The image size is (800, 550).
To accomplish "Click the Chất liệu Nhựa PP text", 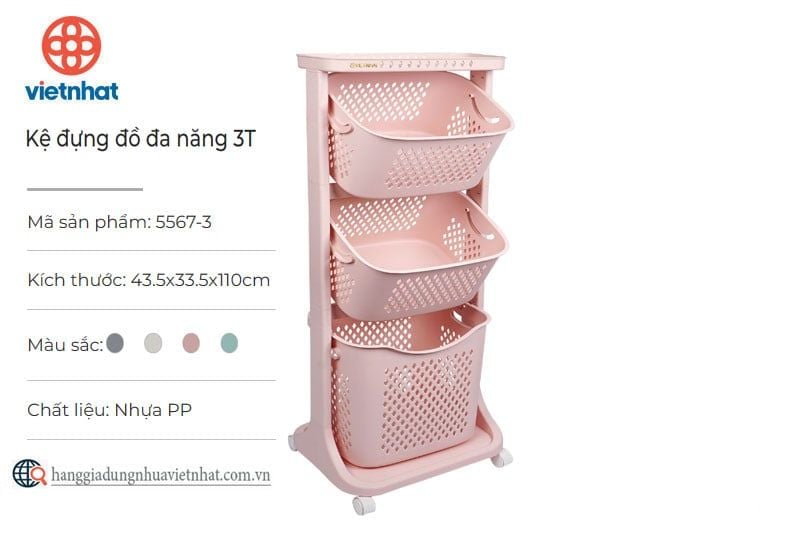I will click(x=109, y=410).
